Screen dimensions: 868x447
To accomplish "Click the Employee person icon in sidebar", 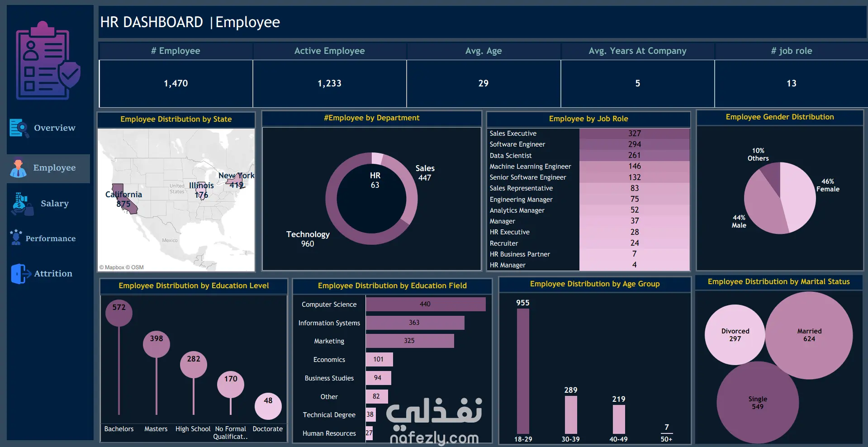I will pos(19,168).
